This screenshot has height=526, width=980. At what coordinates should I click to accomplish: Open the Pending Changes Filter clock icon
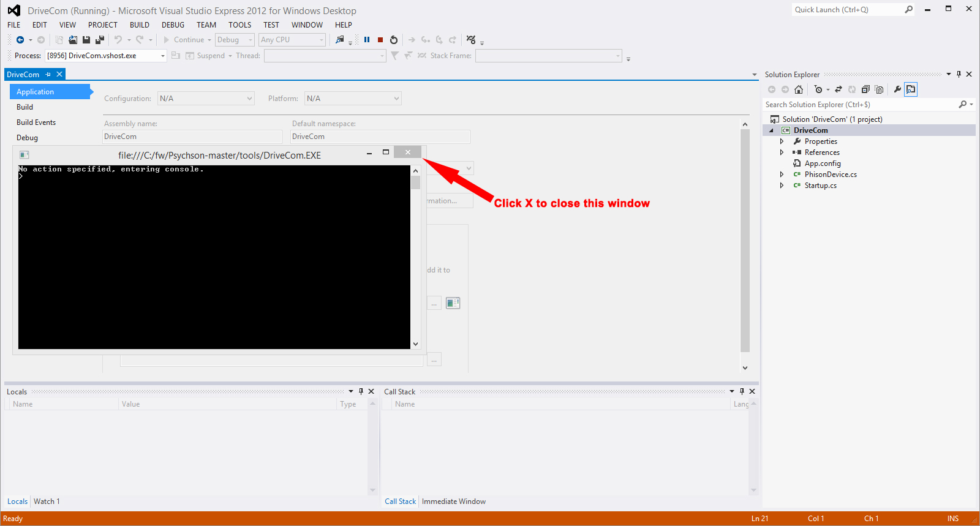[818, 89]
